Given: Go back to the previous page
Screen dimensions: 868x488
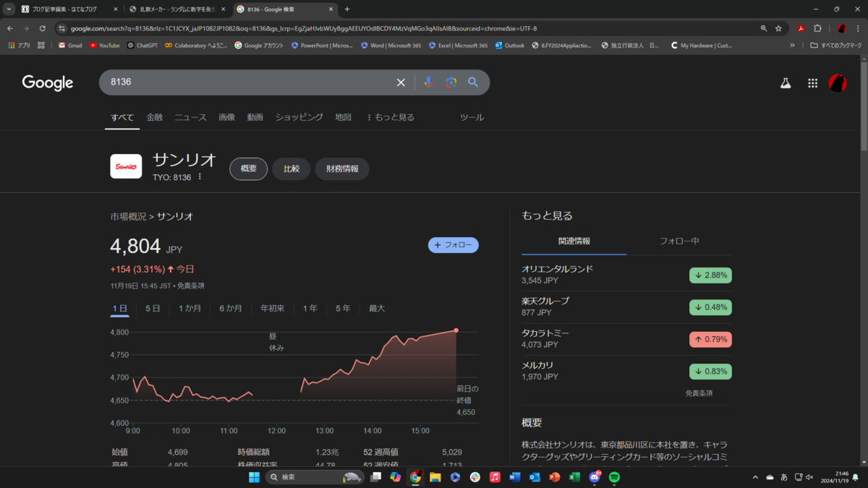Looking at the screenshot, I should tap(10, 28).
